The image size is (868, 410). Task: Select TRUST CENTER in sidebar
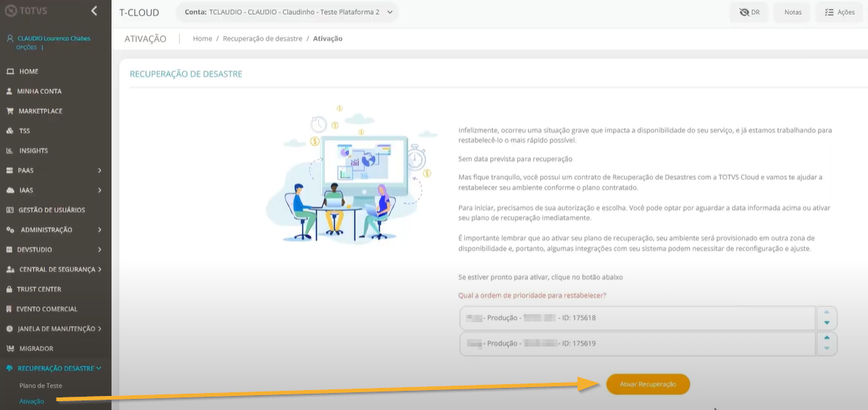(x=39, y=289)
